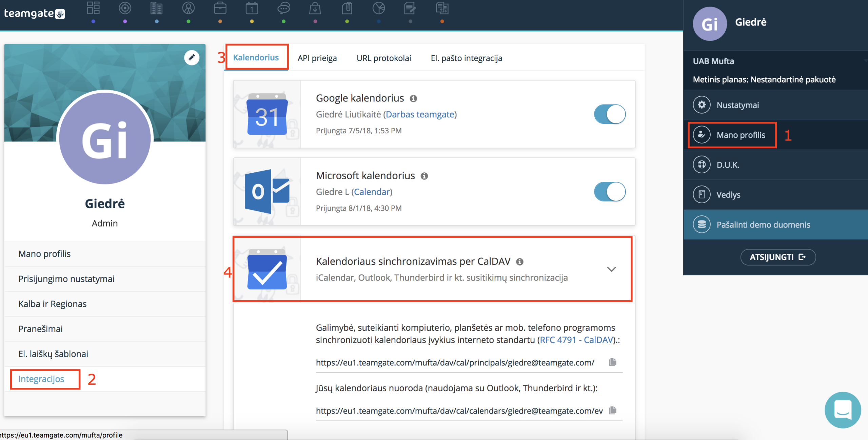Image resolution: width=868 pixels, height=440 pixels.
Task: Follow the RFC 4791 - CalDAV link
Action: click(576, 340)
